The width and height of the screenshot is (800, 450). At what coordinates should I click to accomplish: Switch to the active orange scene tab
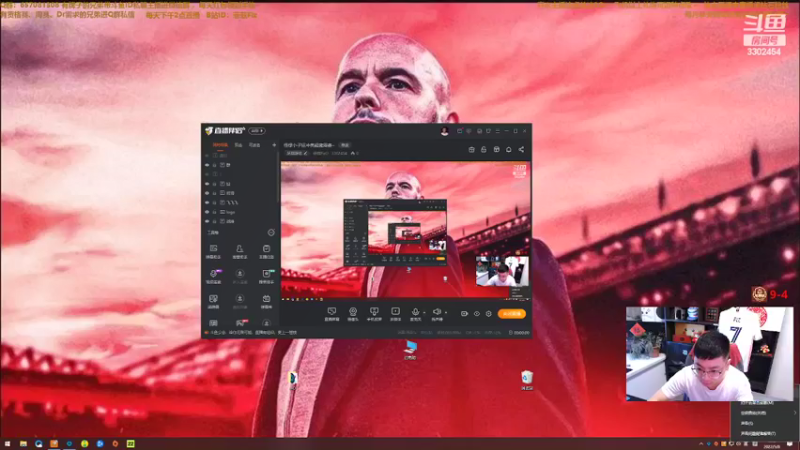[x=220, y=145]
